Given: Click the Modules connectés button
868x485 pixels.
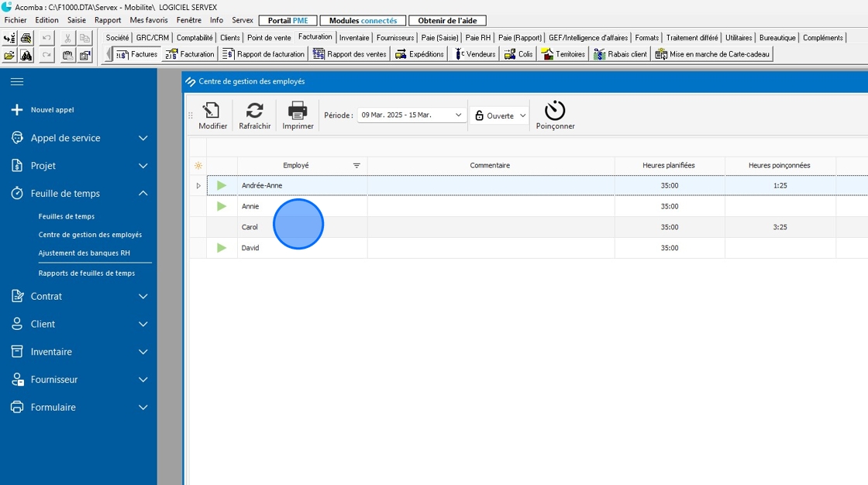Looking at the screenshot, I should click(363, 20).
